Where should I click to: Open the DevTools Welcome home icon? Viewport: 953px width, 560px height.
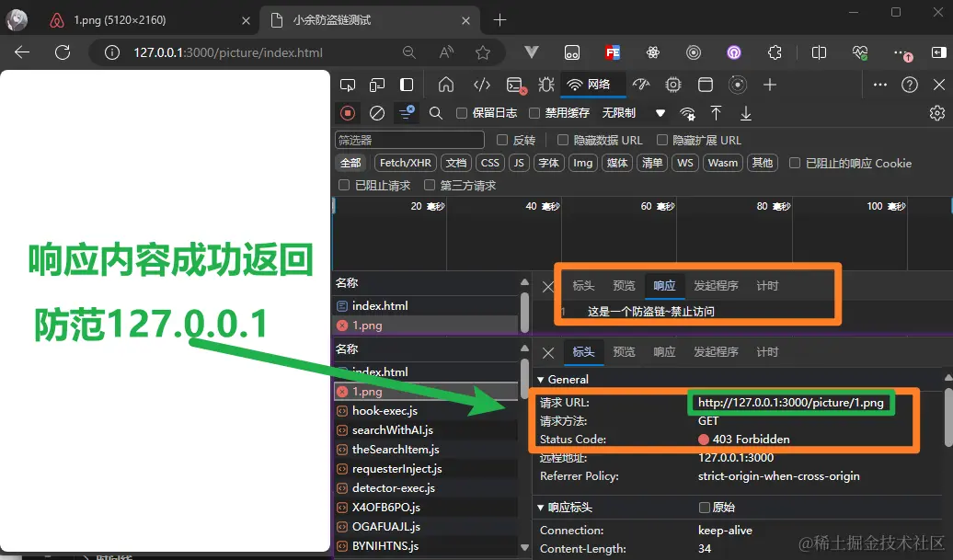point(446,85)
